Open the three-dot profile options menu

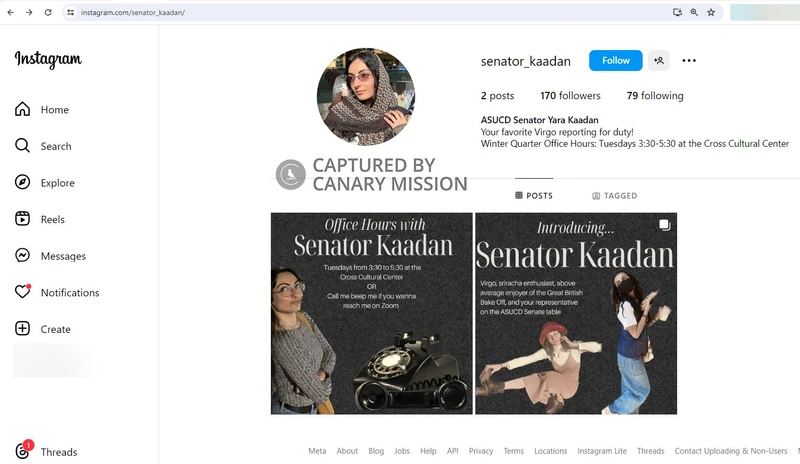[x=689, y=61]
